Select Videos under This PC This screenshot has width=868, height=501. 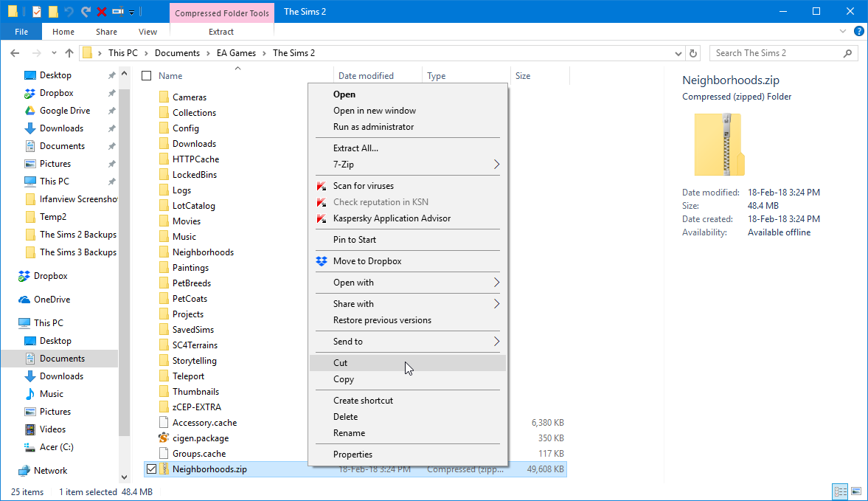click(52, 429)
